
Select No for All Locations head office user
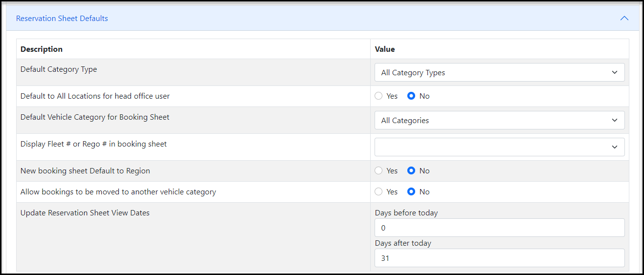coord(411,96)
